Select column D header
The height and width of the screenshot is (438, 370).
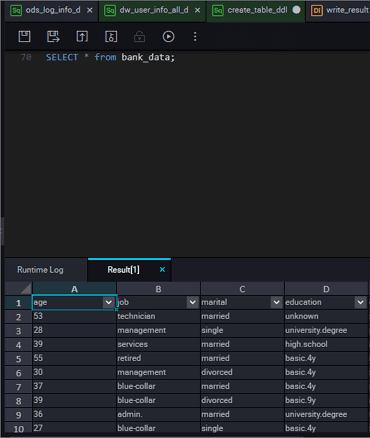tap(326, 289)
